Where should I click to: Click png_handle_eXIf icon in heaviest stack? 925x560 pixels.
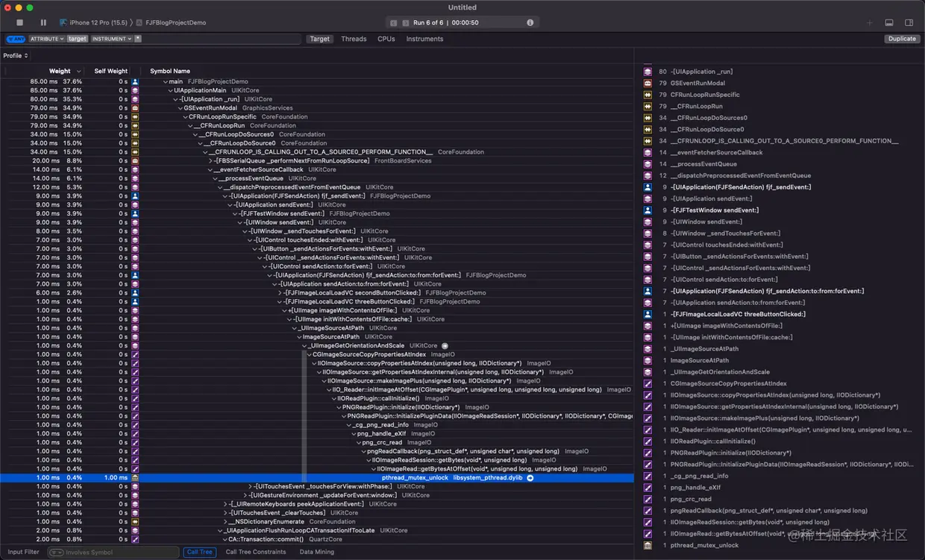[647, 487]
